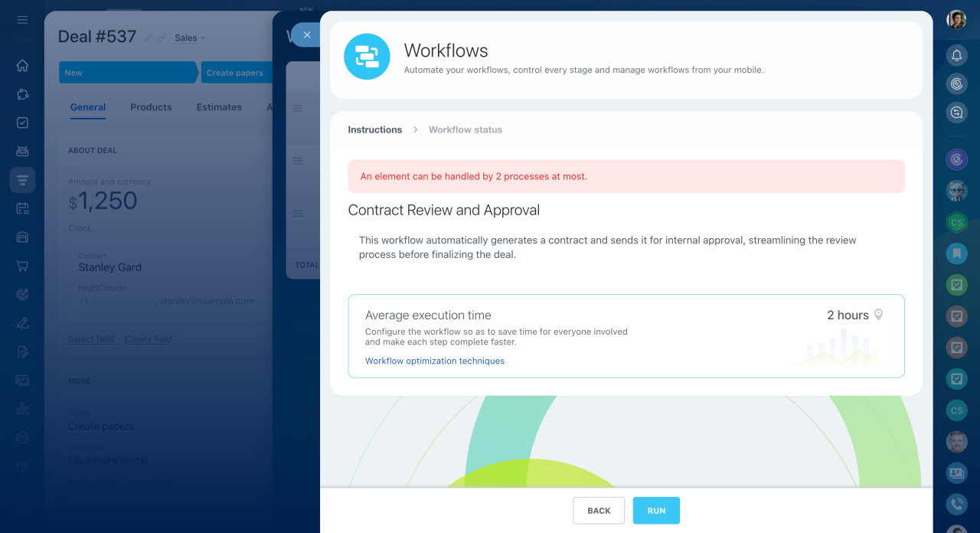This screenshot has width=980, height=533.
Task: Open the calendar icon in left sidebar
Action: point(22,208)
